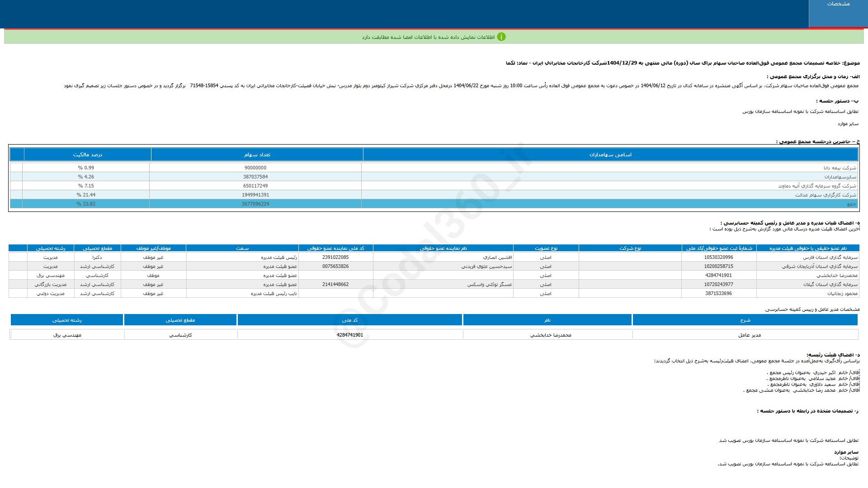Click the مدیر عامل row cell

(x=750, y=335)
